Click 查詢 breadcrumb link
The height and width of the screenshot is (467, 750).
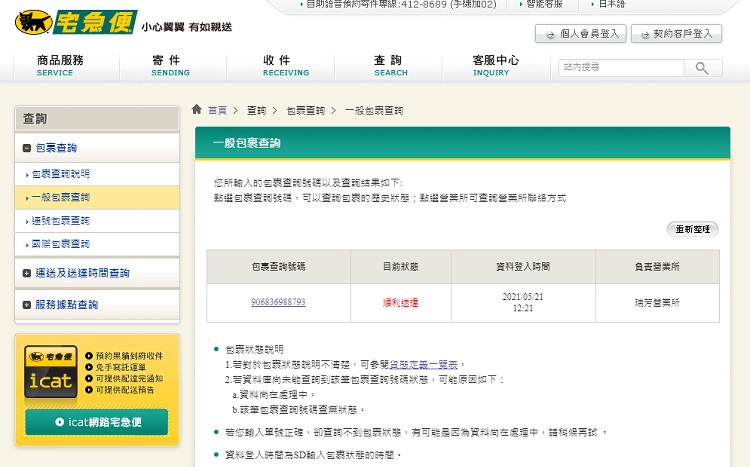pyautogui.click(x=256, y=111)
